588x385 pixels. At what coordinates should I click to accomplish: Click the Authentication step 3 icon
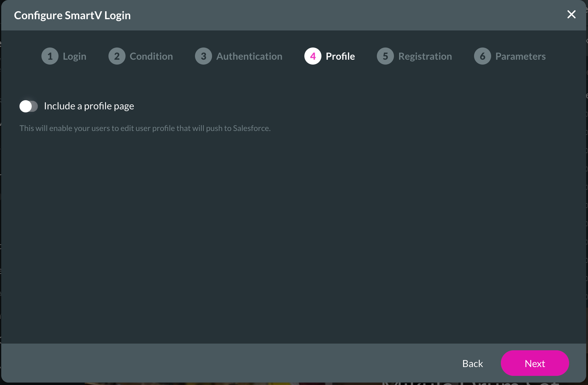[202, 56]
